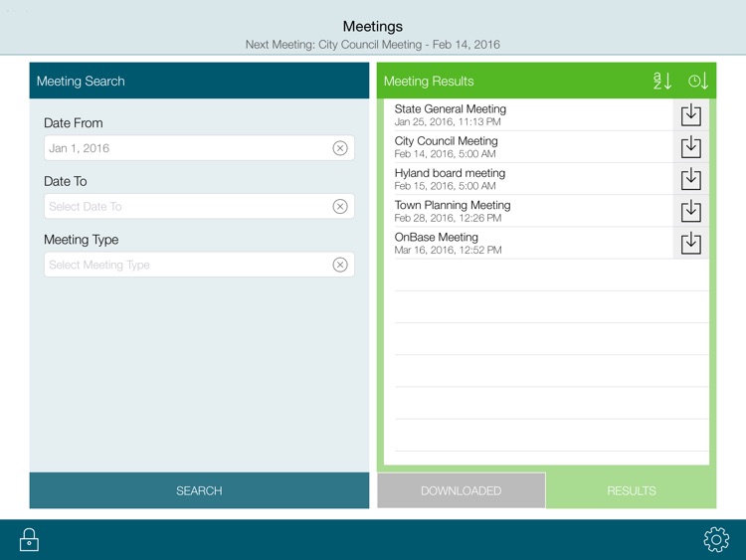Tap the lock icon in bottom bar
This screenshot has width=746, height=560.
pos(29,539)
